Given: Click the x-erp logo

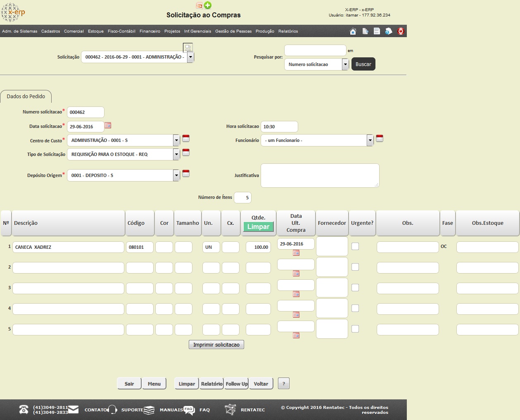Looking at the screenshot, I should (13, 12).
